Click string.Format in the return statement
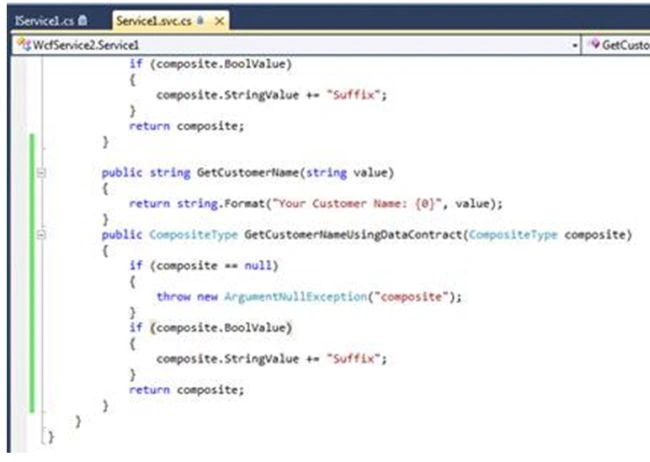 pos(221,204)
